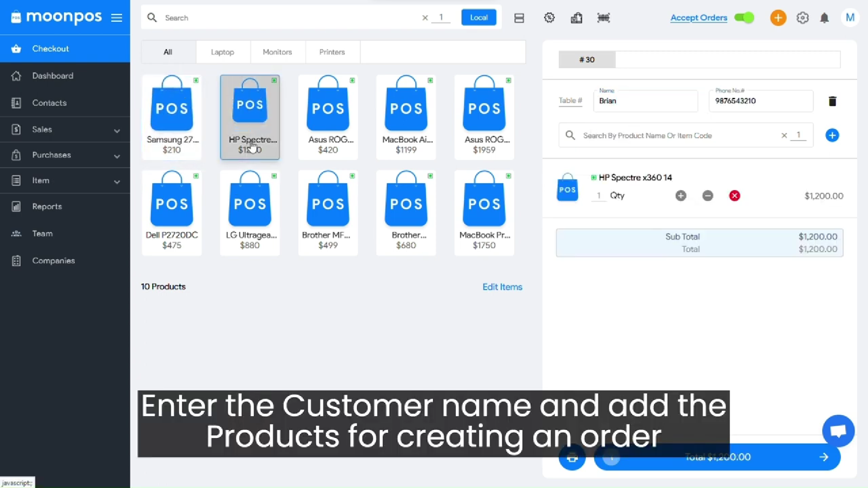Proceed with the Total $1,200.00 button
The height and width of the screenshot is (488, 868).
(717, 457)
